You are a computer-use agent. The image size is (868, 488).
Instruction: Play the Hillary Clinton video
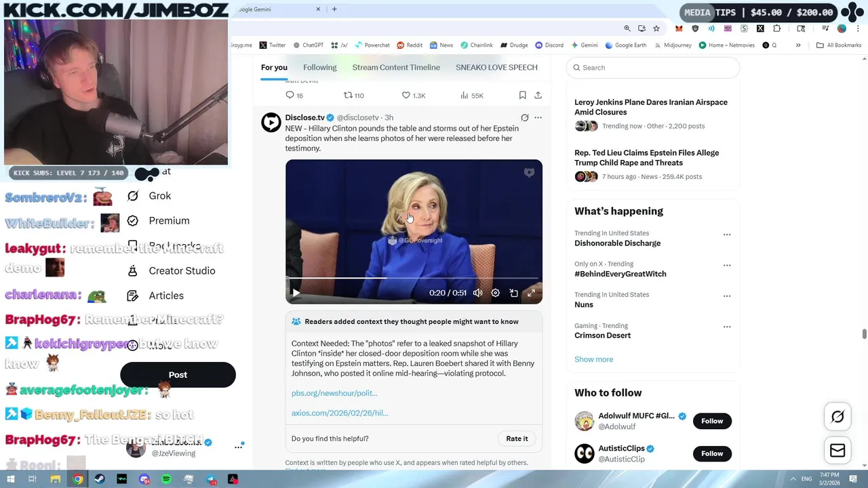(296, 293)
